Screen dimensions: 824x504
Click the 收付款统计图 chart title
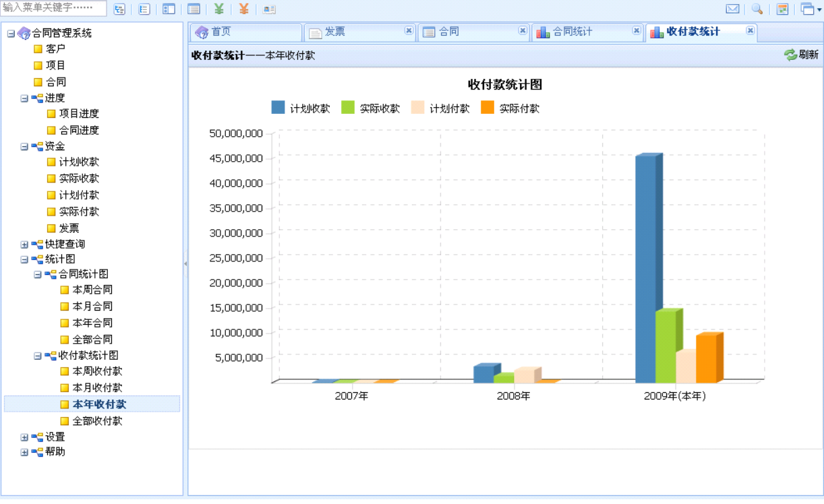click(x=505, y=84)
